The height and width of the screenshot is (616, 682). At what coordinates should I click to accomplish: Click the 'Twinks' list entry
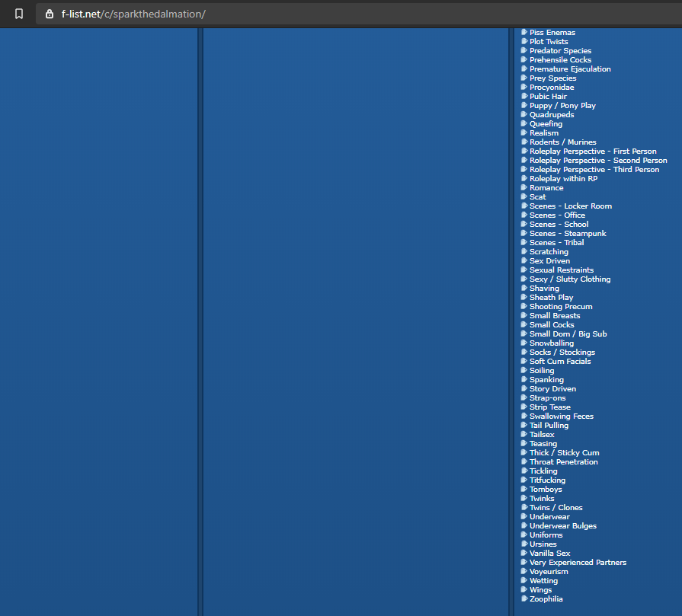(x=542, y=498)
